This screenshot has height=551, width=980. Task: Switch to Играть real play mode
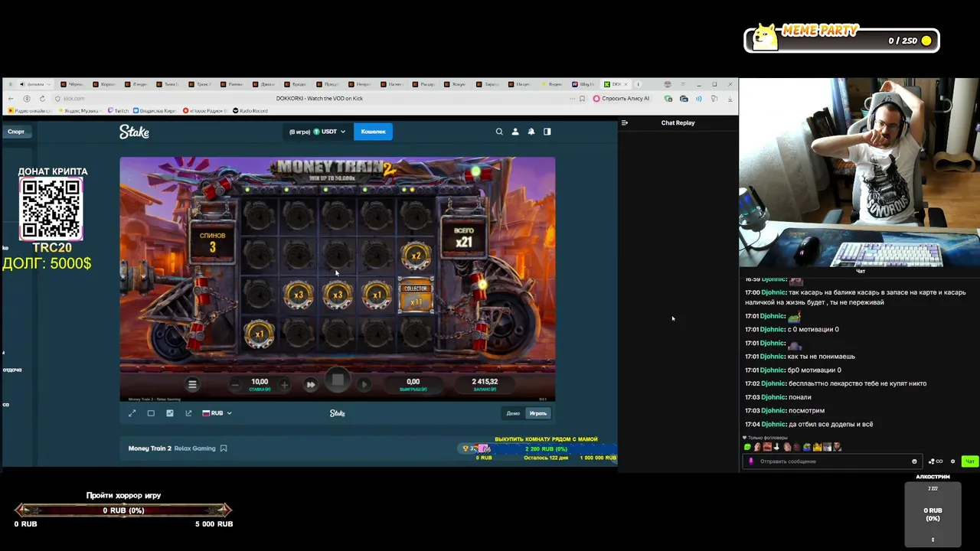tap(538, 413)
